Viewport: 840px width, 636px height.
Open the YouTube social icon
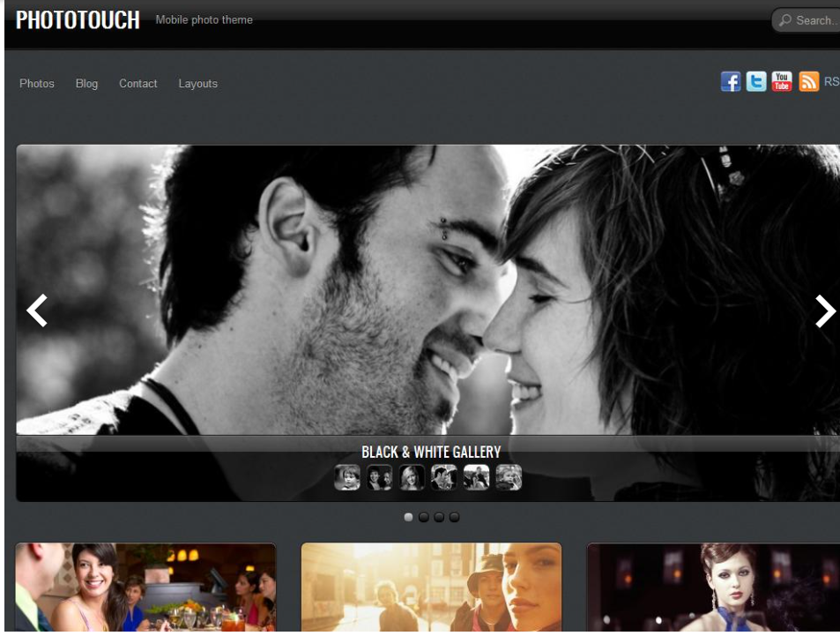(x=782, y=81)
